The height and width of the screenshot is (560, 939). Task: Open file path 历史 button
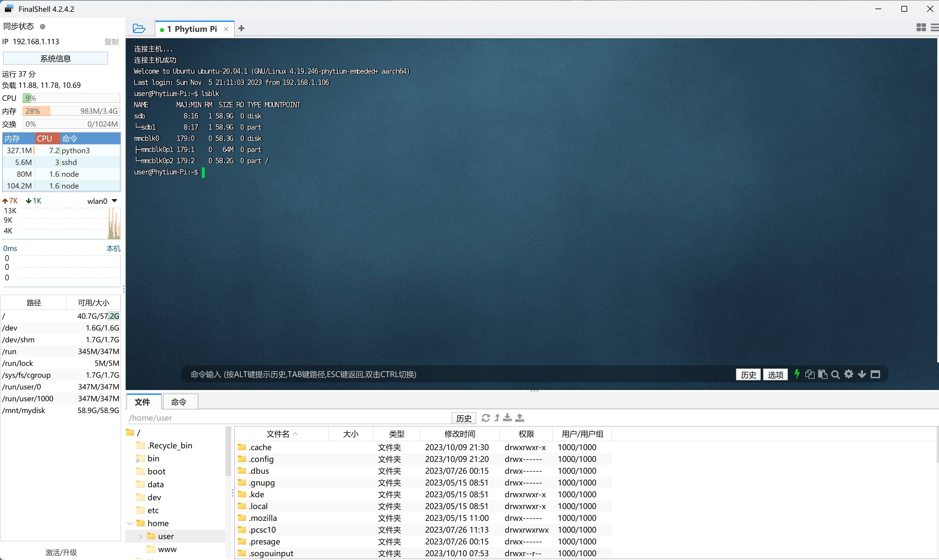(463, 418)
